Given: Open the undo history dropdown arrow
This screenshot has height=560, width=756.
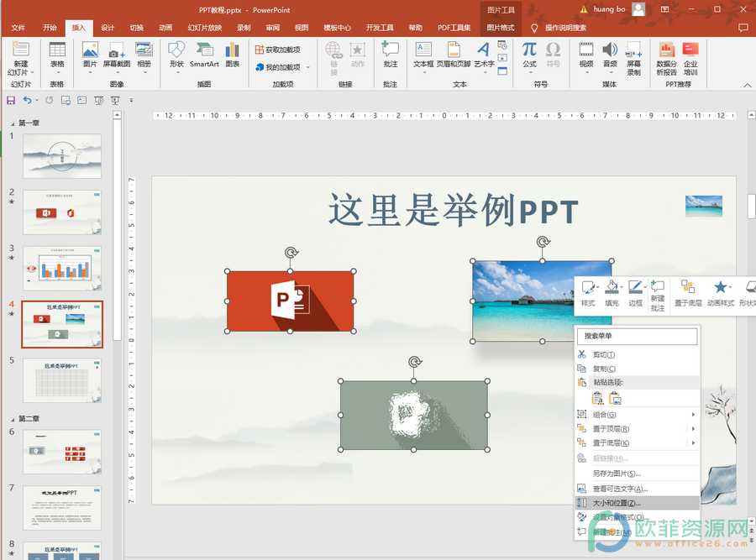Looking at the screenshot, I should pyautogui.click(x=37, y=100).
